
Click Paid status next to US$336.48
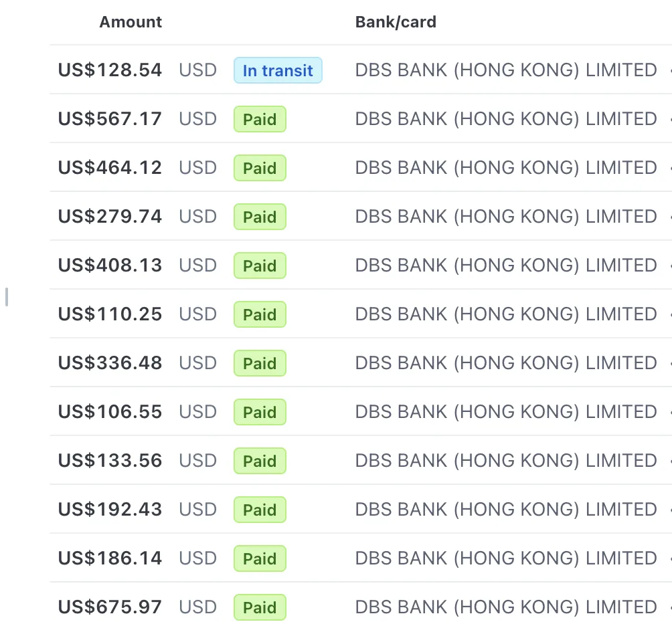tap(260, 363)
